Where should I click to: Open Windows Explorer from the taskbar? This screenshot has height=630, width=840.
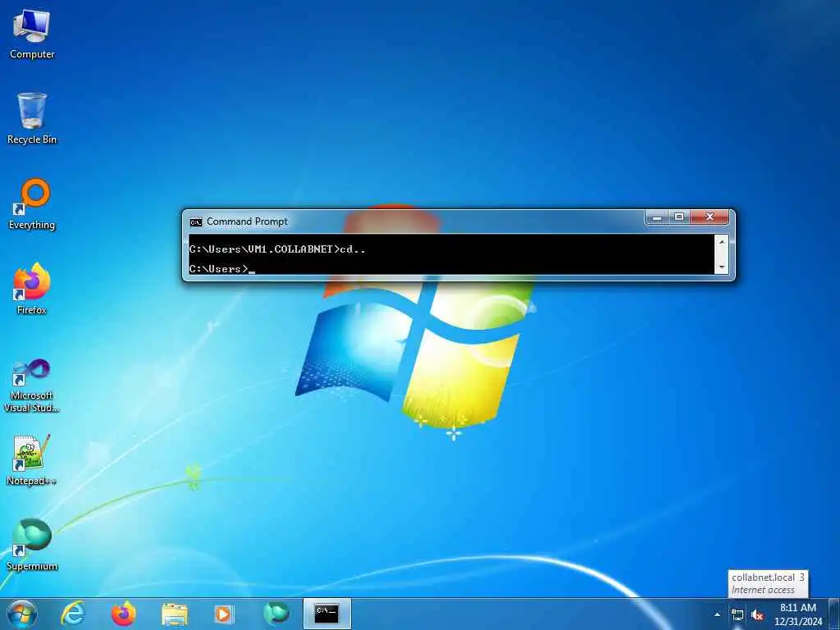tap(175, 614)
